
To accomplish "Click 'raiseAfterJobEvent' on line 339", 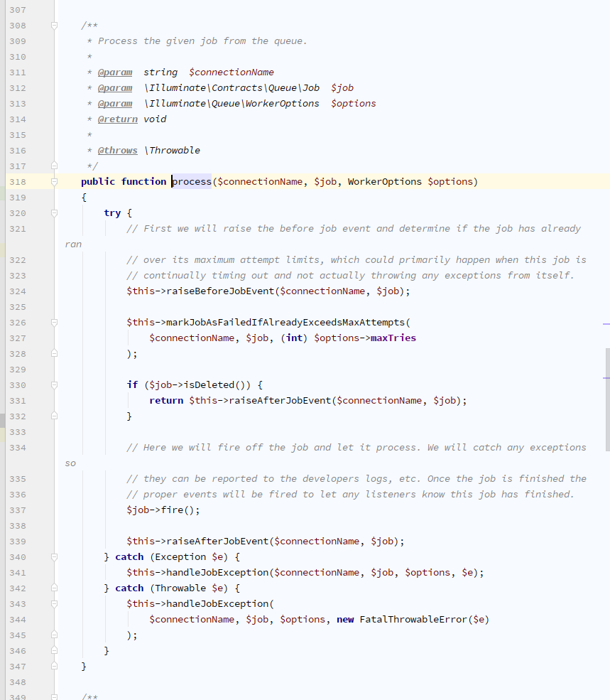I will click(x=217, y=541).
